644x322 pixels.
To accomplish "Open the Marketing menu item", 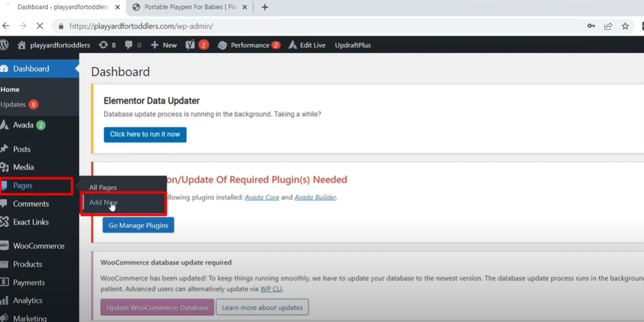I will (x=30, y=318).
